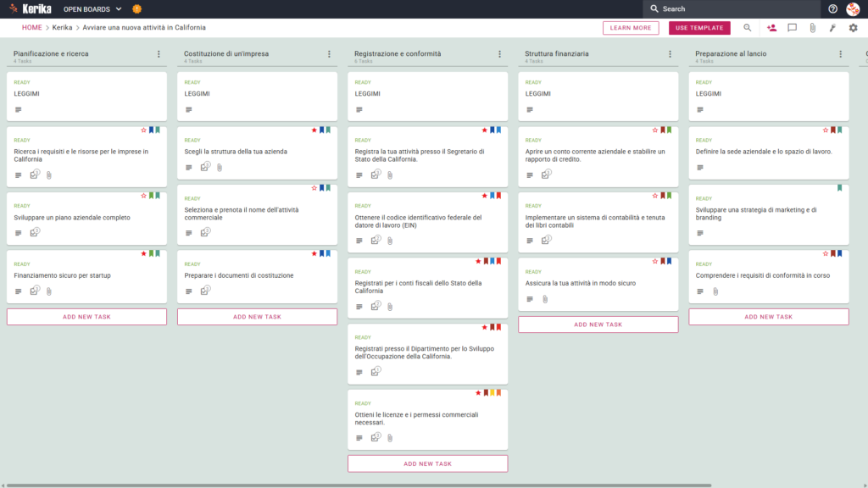Click the orange notification badge icon
Screen dimensions: 868x488
(136, 8)
